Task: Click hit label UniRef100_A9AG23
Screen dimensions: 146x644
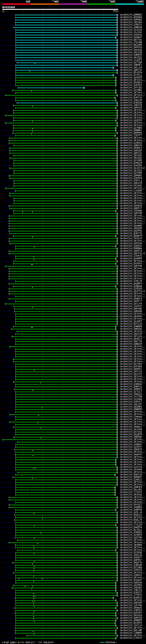Action: pyautogui.click(x=131, y=394)
